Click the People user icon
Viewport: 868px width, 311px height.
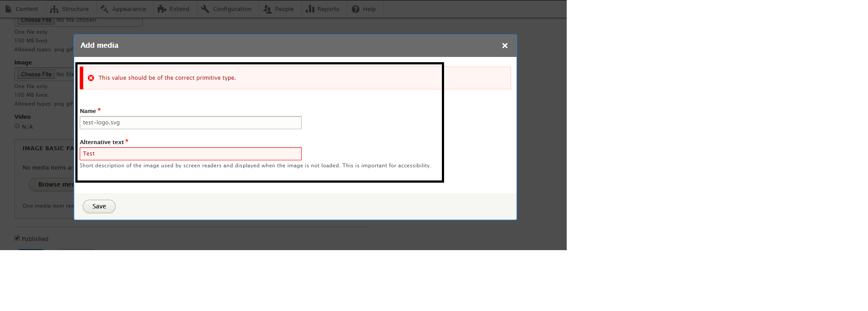click(x=267, y=9)
